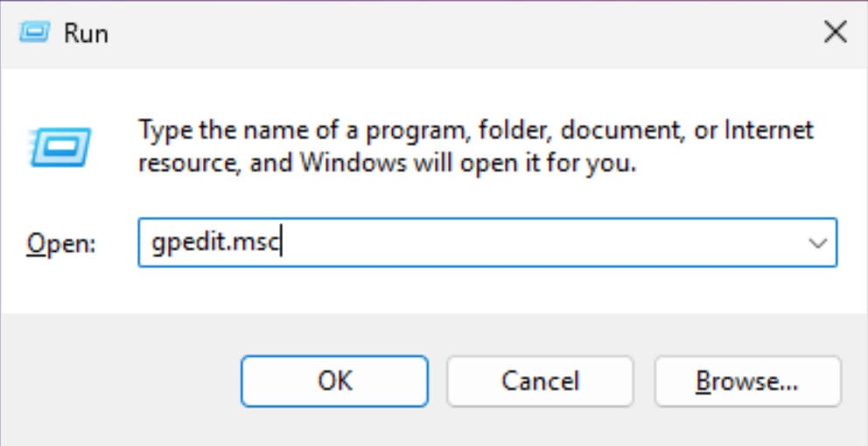868x446 pixels.
Task: Expand the Open combo box dropdown arrow
Action: (818, 243)
